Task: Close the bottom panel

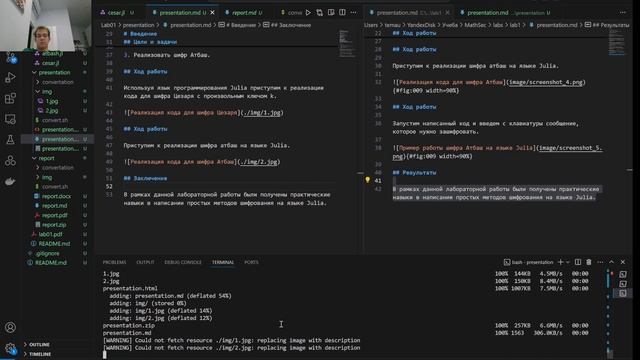Action: tap(623, 262)
